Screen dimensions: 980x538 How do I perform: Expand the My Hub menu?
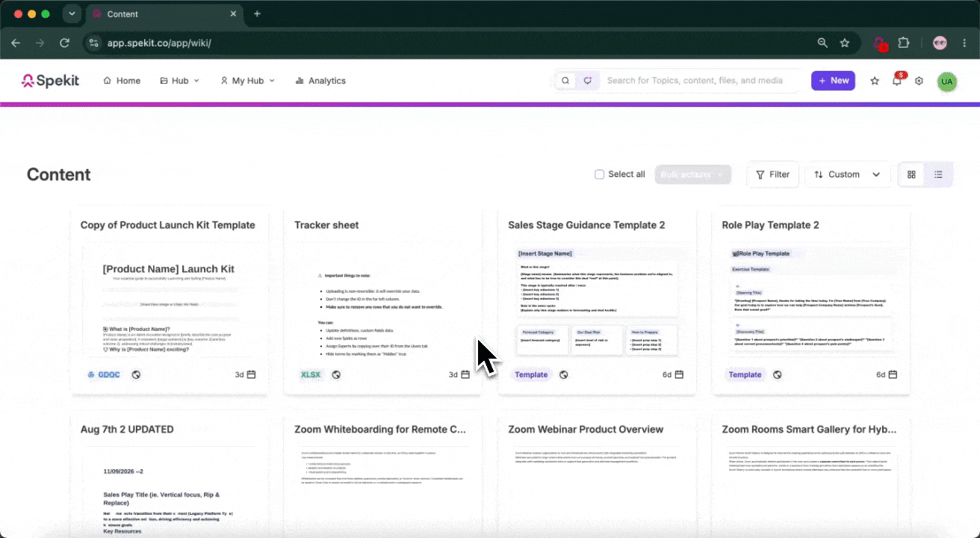point(247,81)
